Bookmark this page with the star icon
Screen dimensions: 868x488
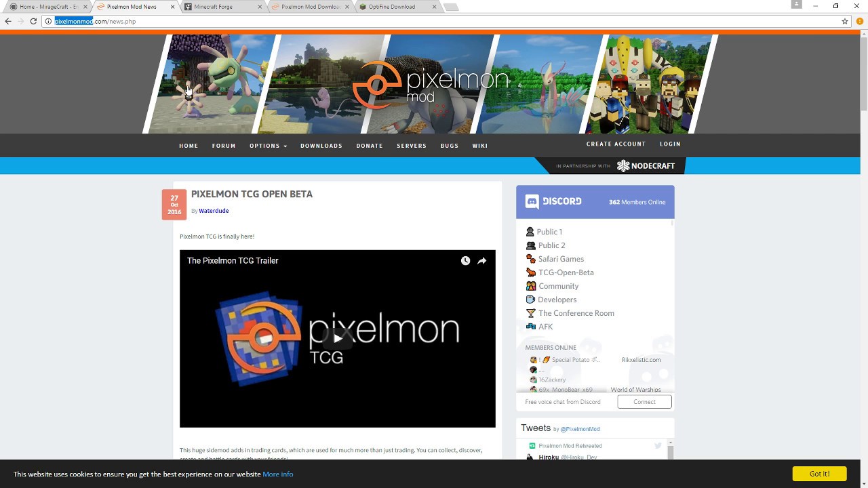coord(845,21)
